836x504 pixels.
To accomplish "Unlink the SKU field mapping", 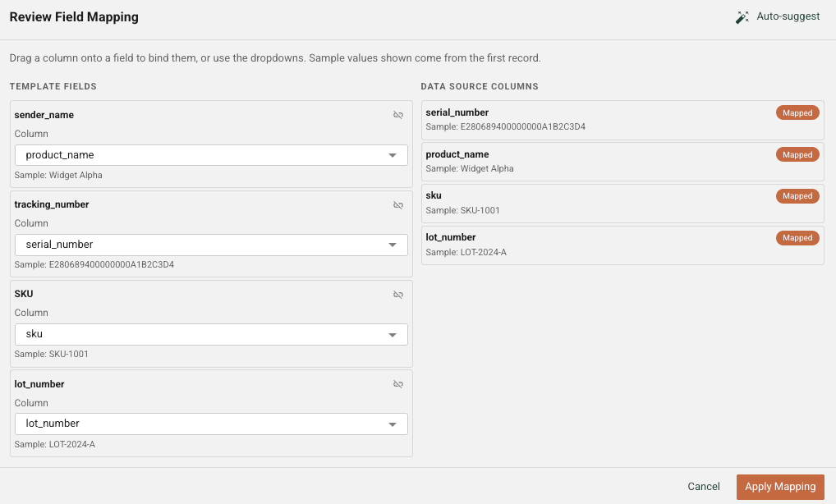I will pyautogui.click(x=397, y=295).
